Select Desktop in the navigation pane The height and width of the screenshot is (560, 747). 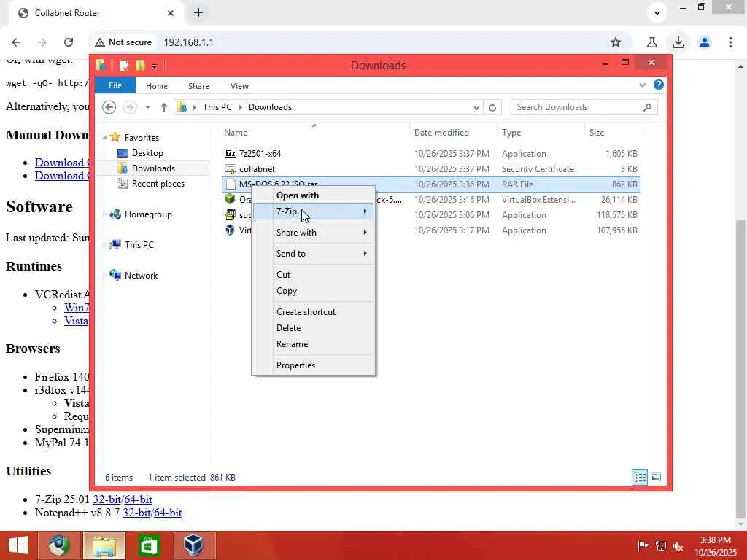click(147, 153)
